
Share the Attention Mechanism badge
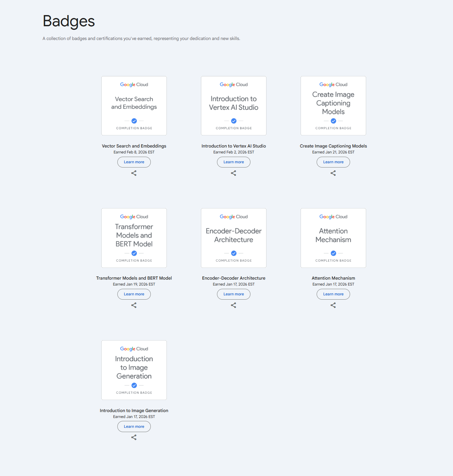333,305
